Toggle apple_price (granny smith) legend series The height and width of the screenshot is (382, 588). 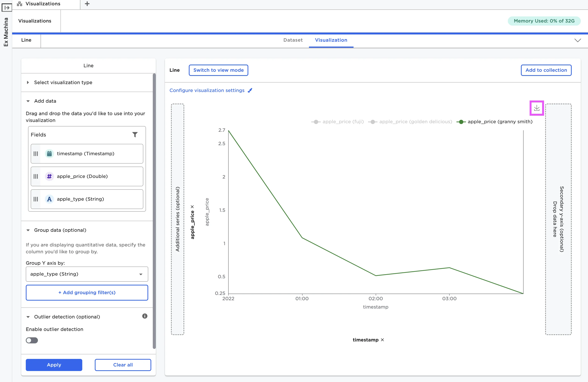coord(494,122)
